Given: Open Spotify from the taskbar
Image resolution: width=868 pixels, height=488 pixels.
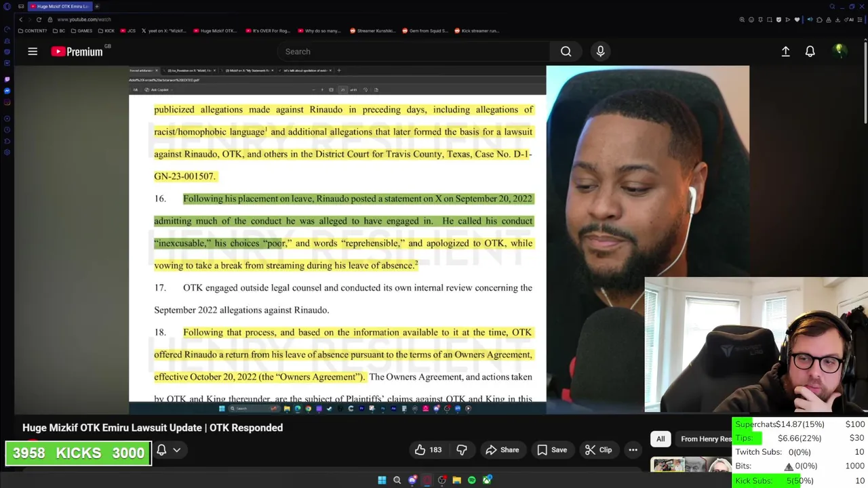Looking at the screenshot, I should coord(472,480).
